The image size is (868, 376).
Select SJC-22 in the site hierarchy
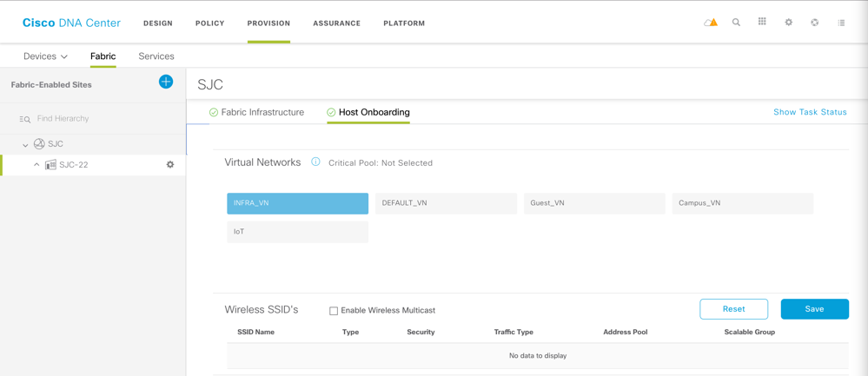(73, 165)
